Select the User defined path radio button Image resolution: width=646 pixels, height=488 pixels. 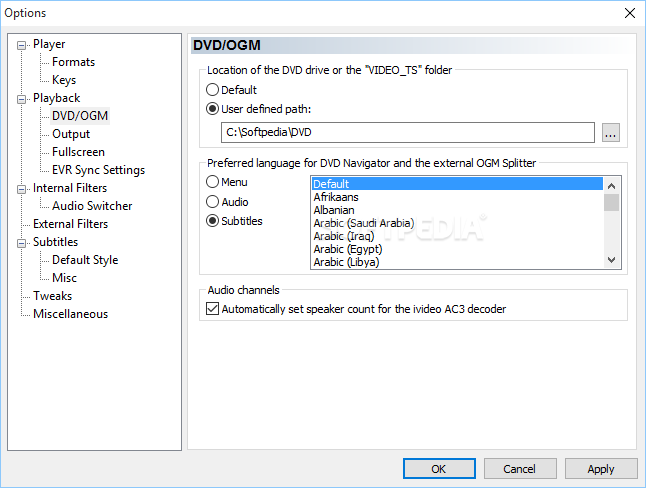[x=212, y=109]
